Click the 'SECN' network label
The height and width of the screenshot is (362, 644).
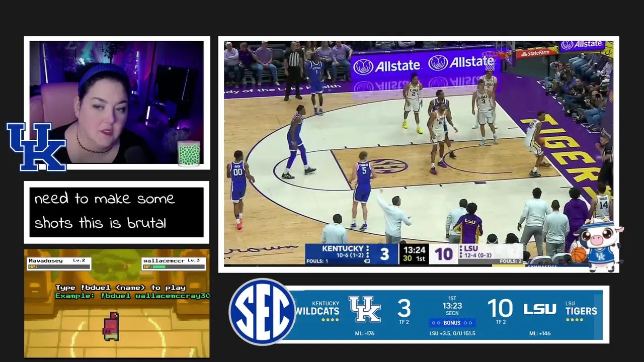(x=452, y=314)
